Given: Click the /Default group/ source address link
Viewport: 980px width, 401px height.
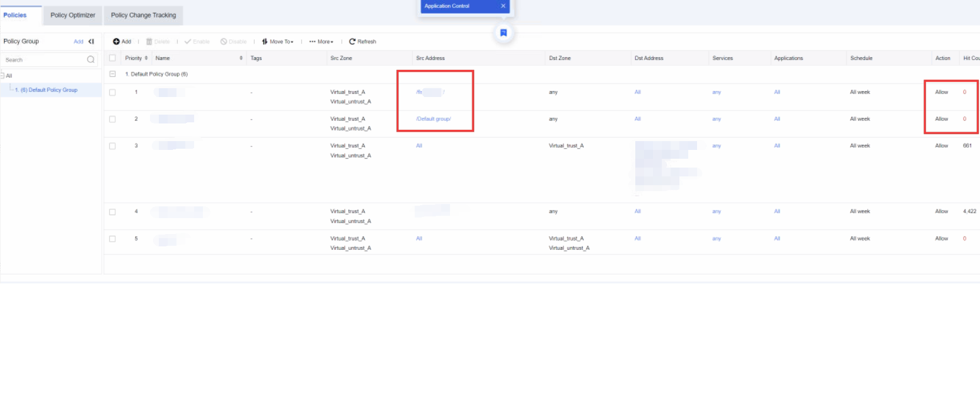Looking at the screenshot, I should coord(434,119).
